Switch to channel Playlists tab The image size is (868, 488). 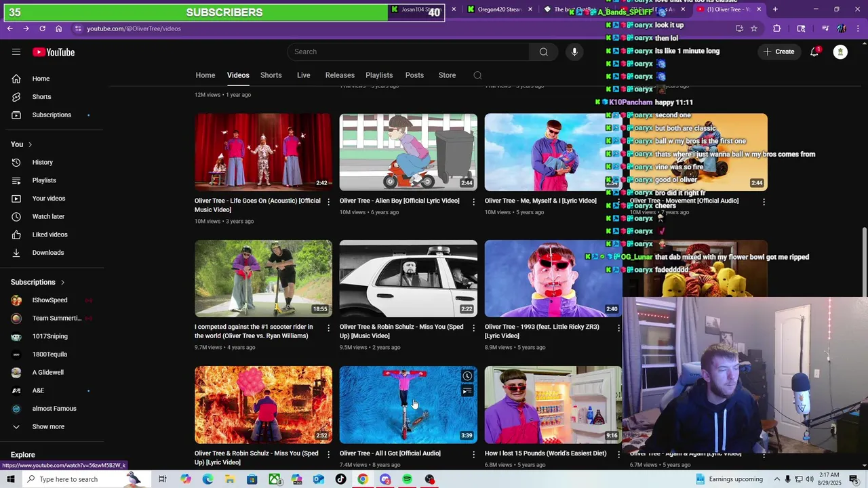pyautogui.click(x=379, y=75)
